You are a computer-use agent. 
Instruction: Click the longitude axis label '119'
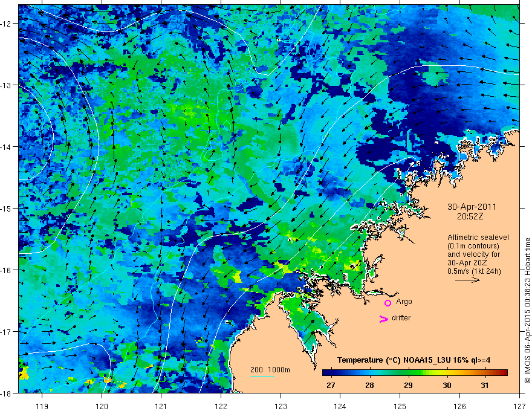click(x=42, y=406)
